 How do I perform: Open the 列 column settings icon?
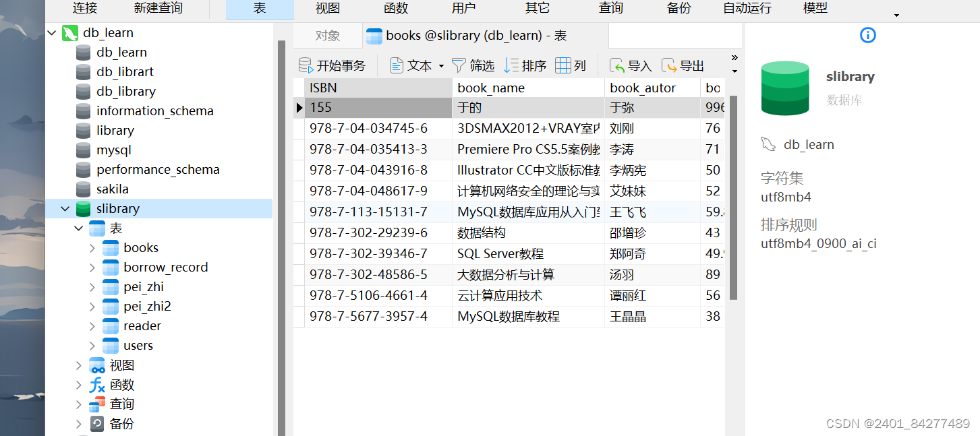click(571, 65)
